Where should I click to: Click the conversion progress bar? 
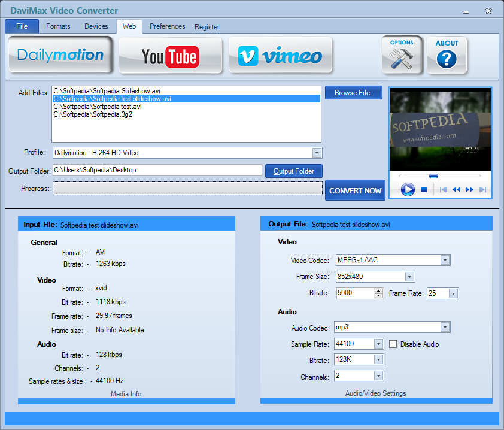click(188, 189)
